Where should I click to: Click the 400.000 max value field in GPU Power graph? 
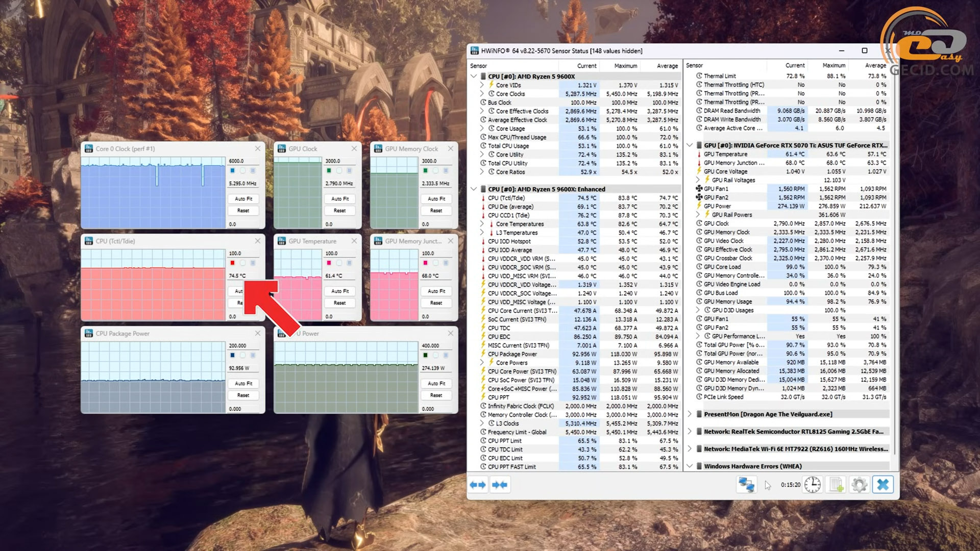coord(436,345)
